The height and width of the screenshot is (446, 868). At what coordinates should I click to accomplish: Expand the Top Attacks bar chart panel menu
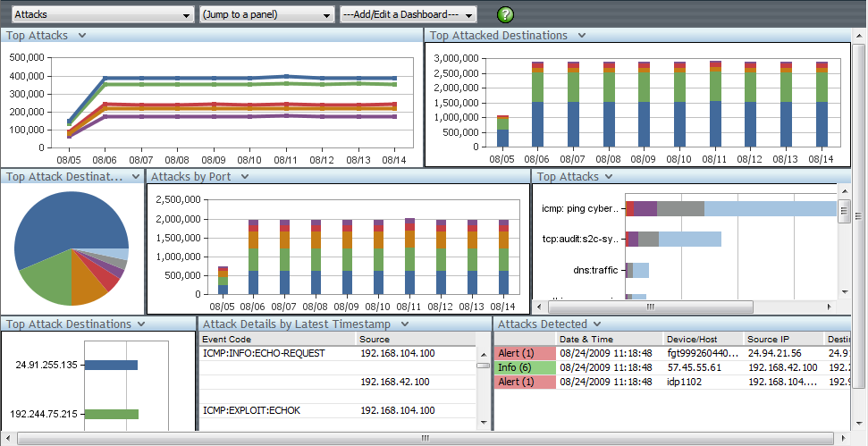click(609, 177)
